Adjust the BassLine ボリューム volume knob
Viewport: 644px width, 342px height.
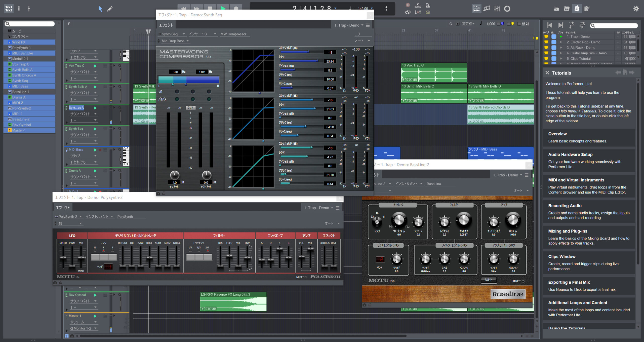513,220
